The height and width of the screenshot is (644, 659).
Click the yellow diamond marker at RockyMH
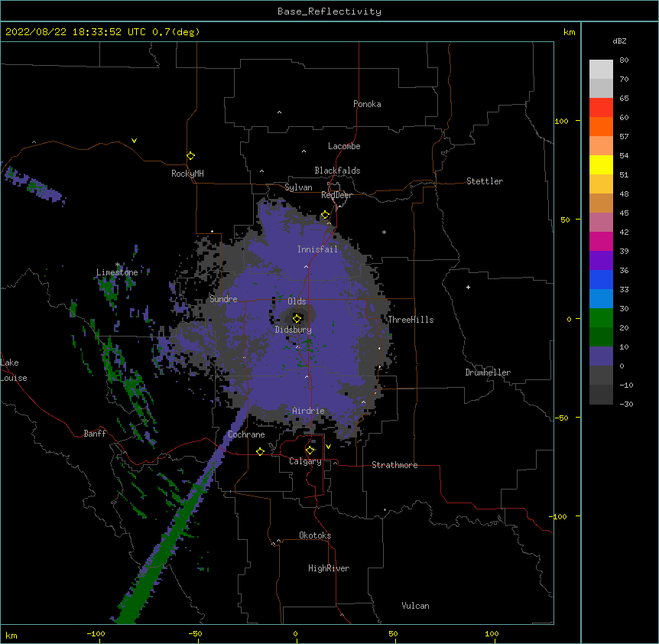tap(191, 156)
